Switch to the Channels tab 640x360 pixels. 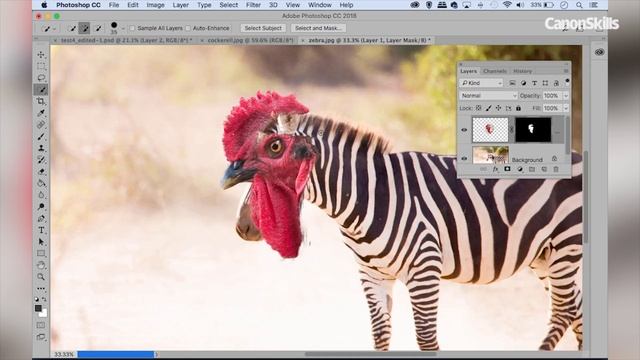tap(495, 71)
